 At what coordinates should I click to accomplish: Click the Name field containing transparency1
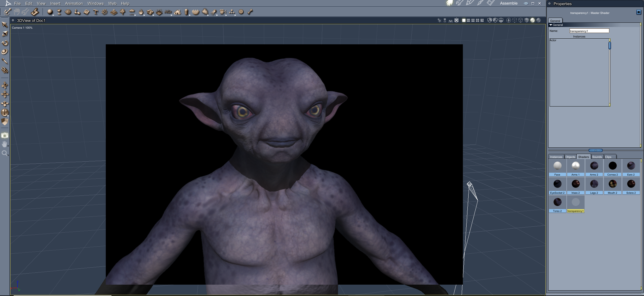click(589, 31)
